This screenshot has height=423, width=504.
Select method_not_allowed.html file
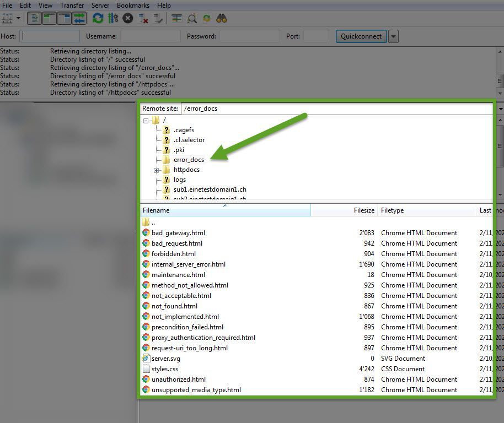(190, 285)
